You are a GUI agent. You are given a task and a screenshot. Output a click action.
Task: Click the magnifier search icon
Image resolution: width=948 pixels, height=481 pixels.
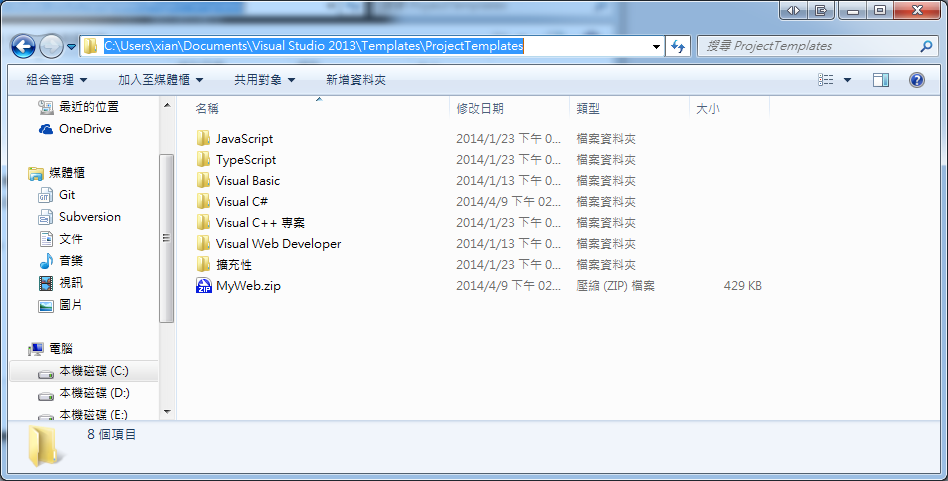click(926, 46)
